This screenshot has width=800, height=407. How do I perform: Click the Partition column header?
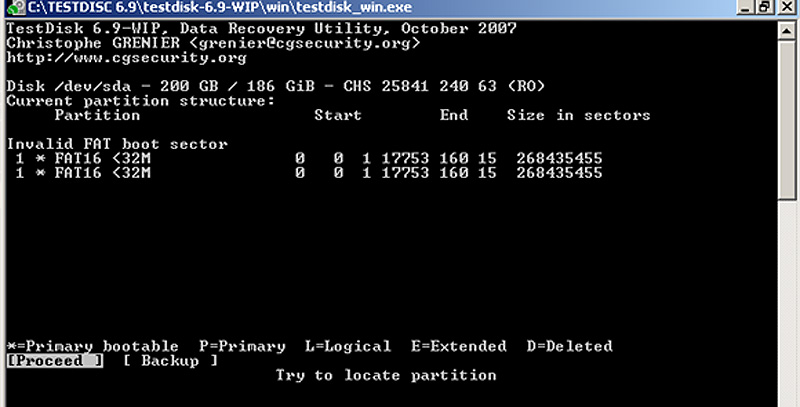pos(97,115)
